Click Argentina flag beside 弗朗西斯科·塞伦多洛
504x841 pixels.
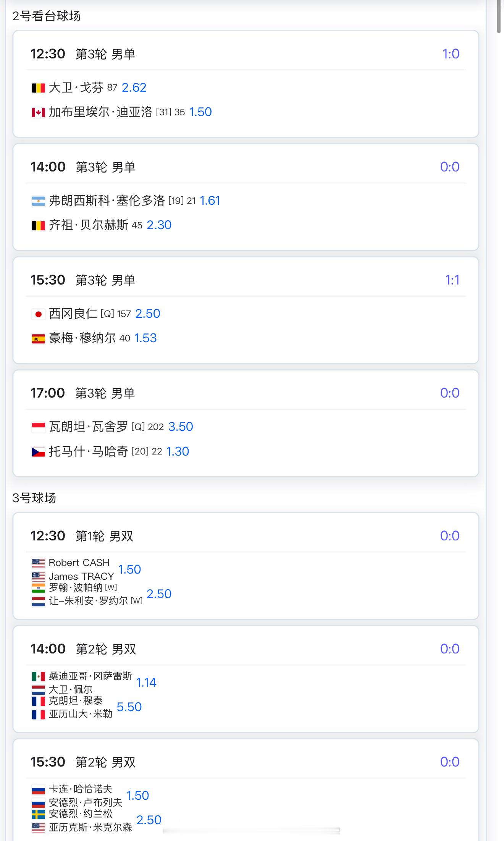38,201
